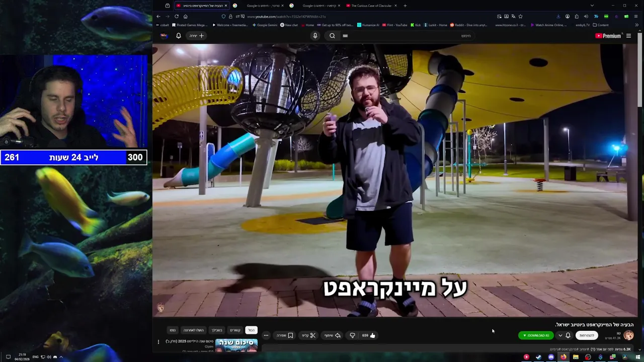Open Steam from the taskbar
Screen dimensions: 644x362
coord(538,357)
